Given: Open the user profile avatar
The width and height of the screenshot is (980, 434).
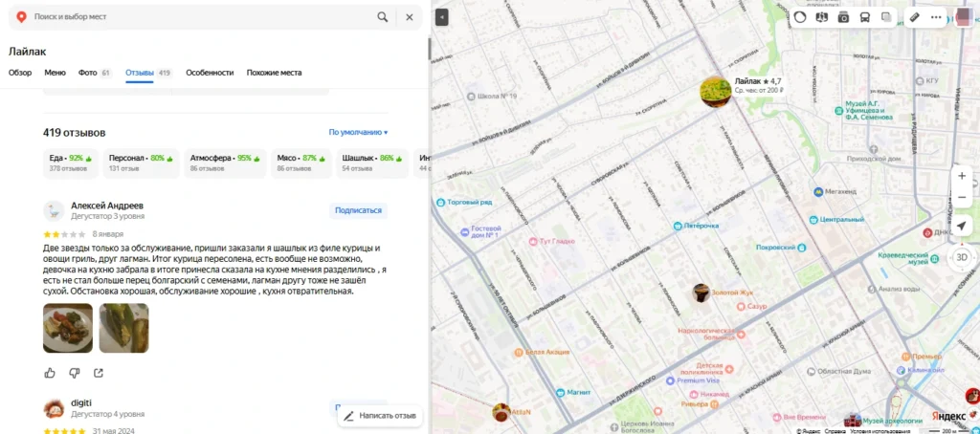Looking at the screenshot, I should 963,17.
